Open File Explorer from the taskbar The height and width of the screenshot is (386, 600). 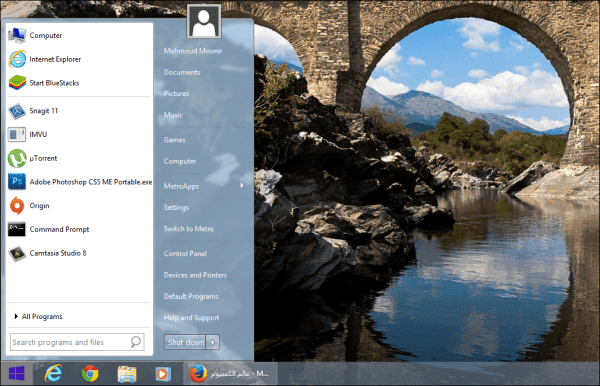coord(127,374)
